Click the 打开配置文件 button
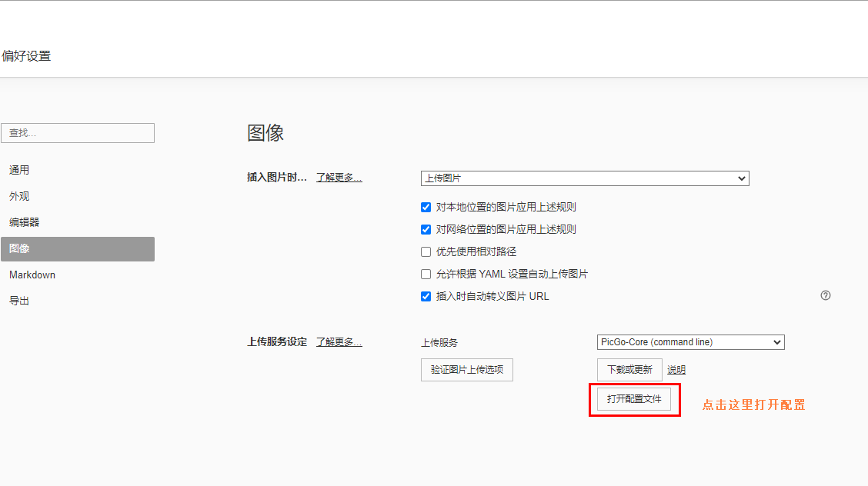Viewport: 868px width, 486px height. pos(634,399)
